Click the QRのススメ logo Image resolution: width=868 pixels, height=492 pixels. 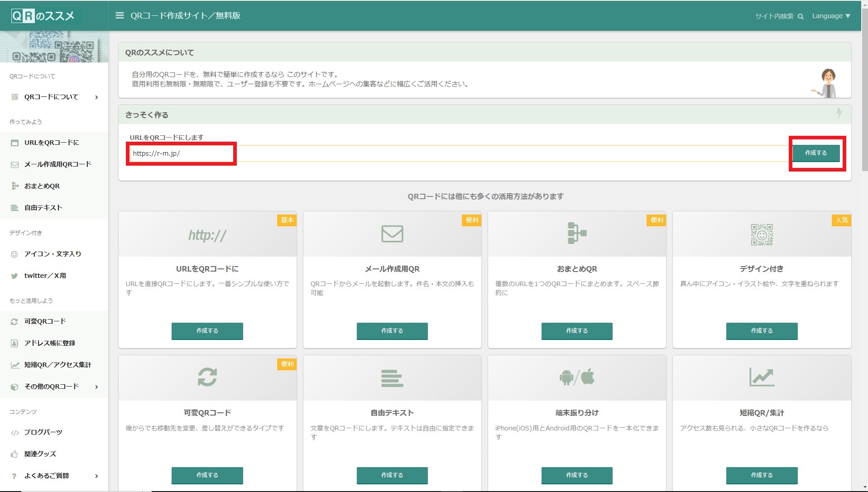43,16
